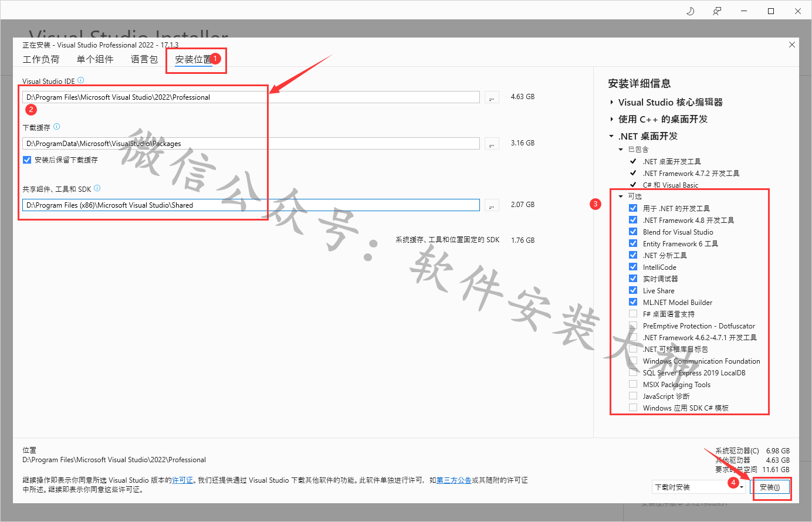Check .NET Framework 4.6.2-4.7.1 开发工具

point(633,337)
